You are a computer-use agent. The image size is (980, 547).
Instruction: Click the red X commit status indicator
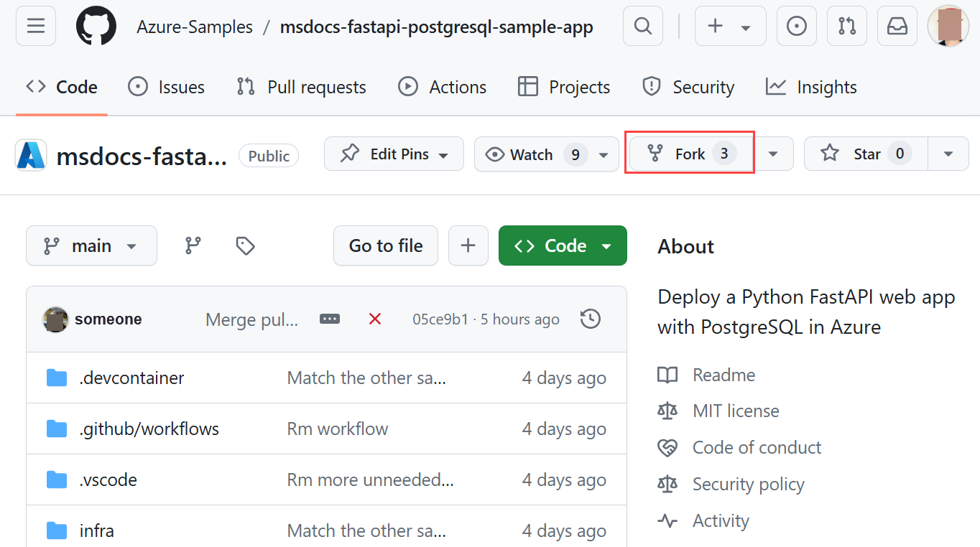pyautogui.click(x=374, y=319)
